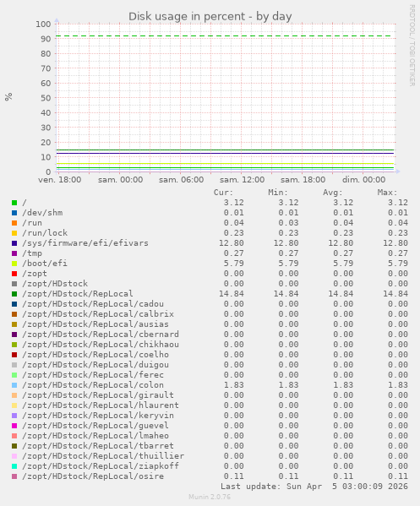Select the /run/lock legend label

[45, 233]
